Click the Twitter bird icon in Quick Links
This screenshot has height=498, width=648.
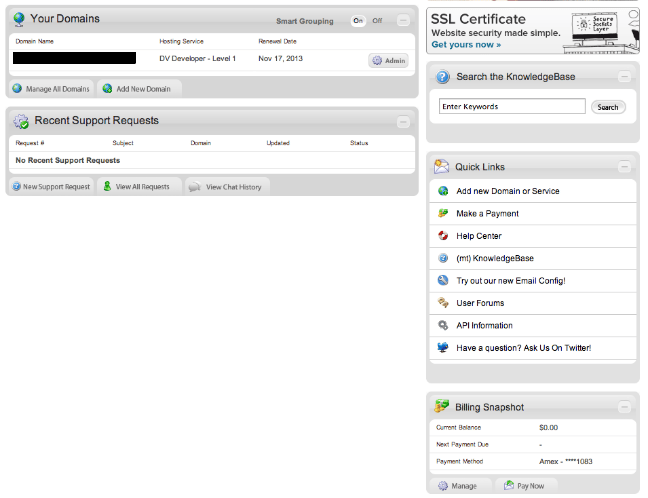click(443, 347)
